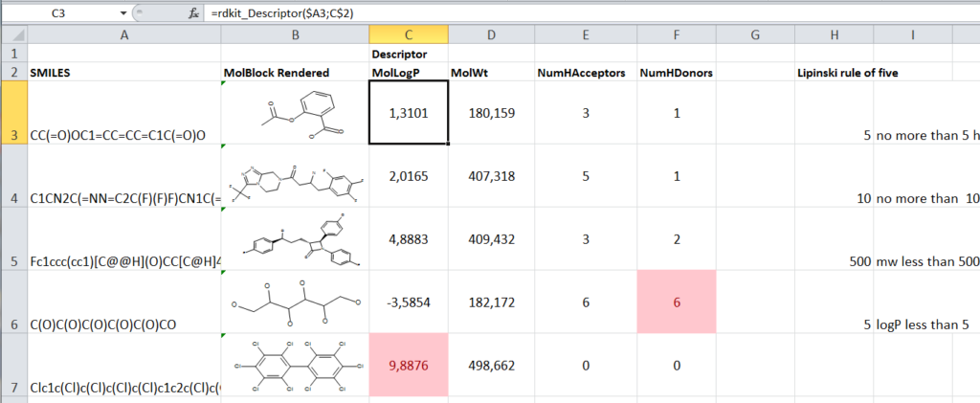This screenshot has width=980, height=403.
Task: Click the Descriptor label cell
Action: pyautogui.click(x=408, y=53)
